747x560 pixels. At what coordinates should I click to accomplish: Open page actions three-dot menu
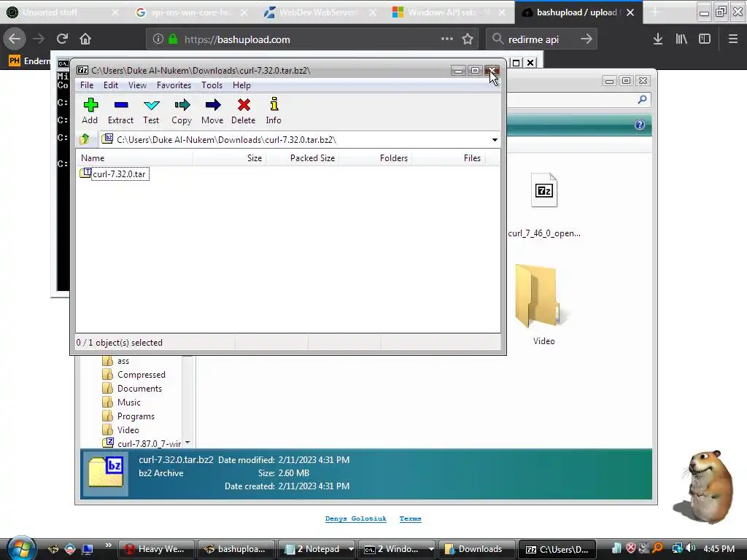pos(447,39)
